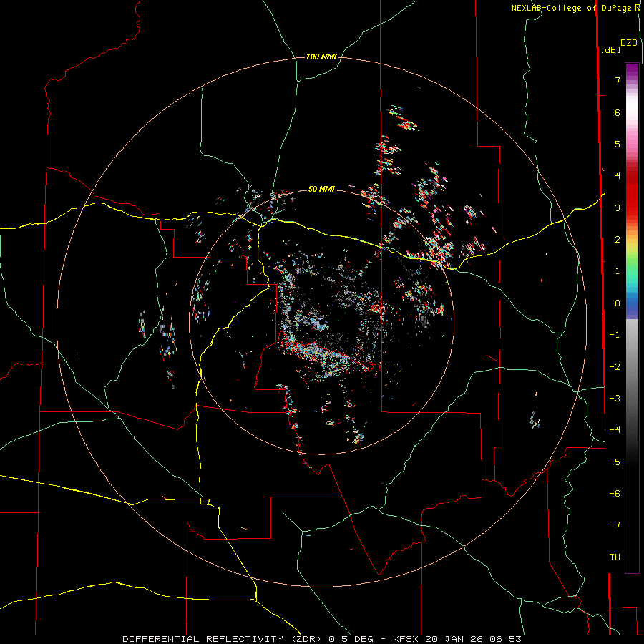Click the [dB] unit label

click(x=611, y=49)
